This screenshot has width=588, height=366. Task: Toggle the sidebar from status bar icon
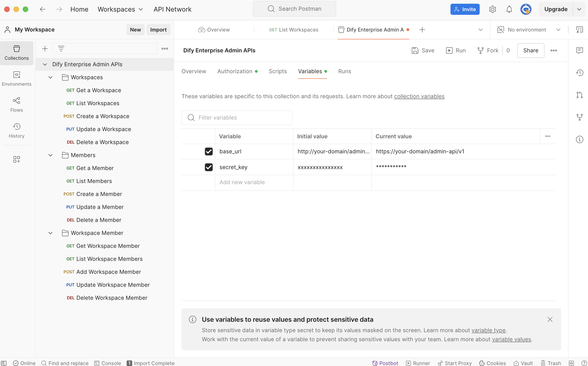click(x=4, y=363)
